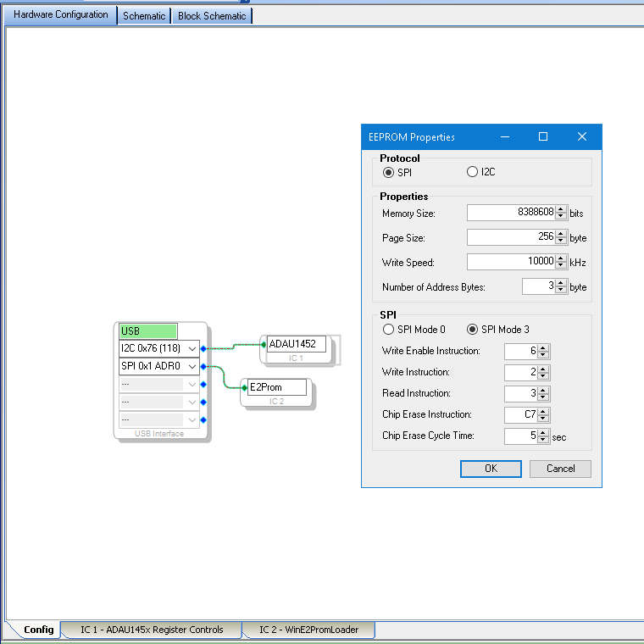Confirm EEPROM settings with OK
This screenshot has width=644, height=644.
(491, 469)
